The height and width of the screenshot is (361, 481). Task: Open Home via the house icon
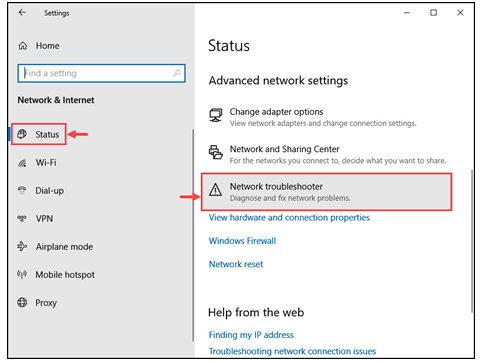pos(23,46)
